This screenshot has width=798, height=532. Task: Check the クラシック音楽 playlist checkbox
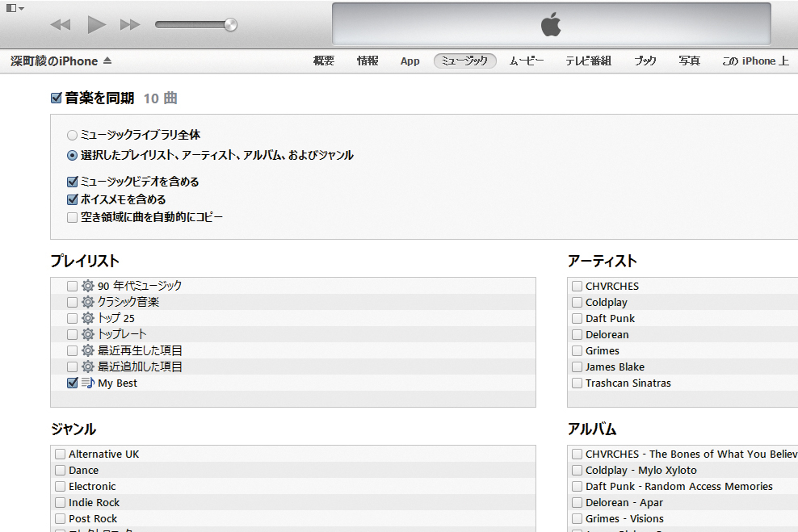pyautogui.click(x=72, y=303)
